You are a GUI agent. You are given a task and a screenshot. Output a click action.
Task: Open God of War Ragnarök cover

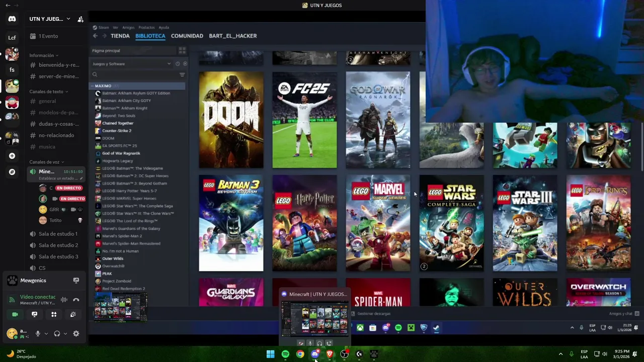378,120
